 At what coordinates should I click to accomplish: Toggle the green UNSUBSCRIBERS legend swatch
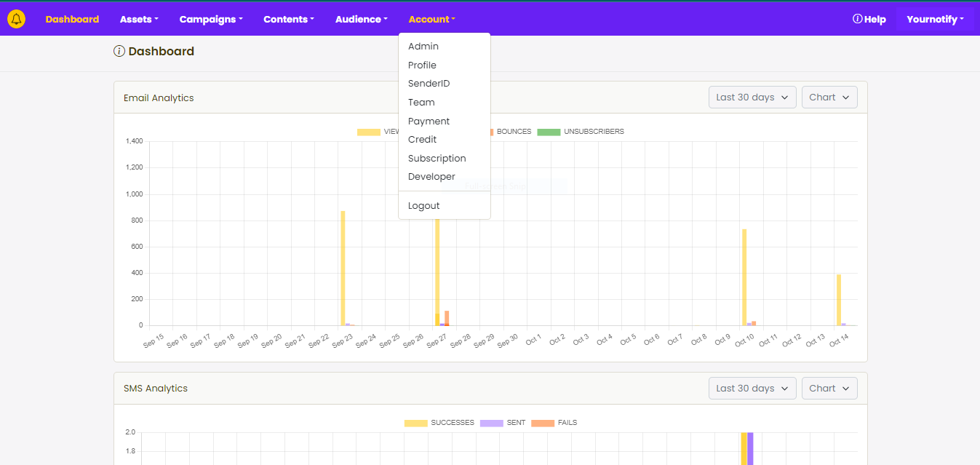click(549, 132)
